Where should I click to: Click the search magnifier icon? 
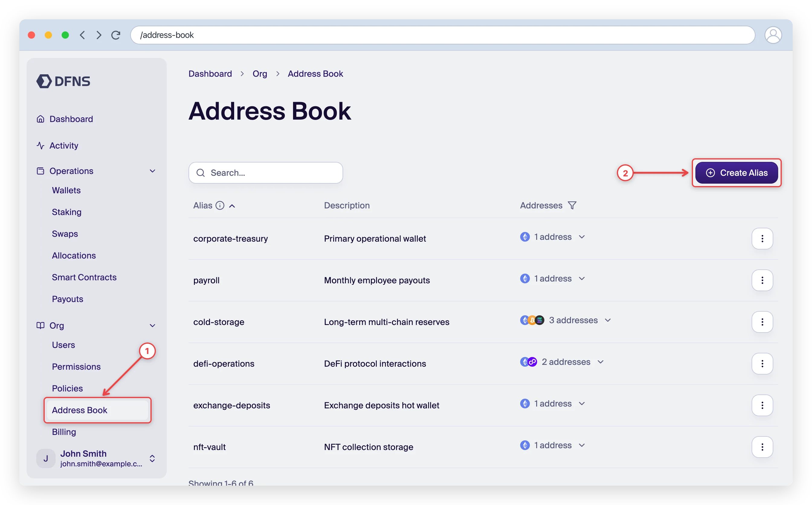coord(201,173)
